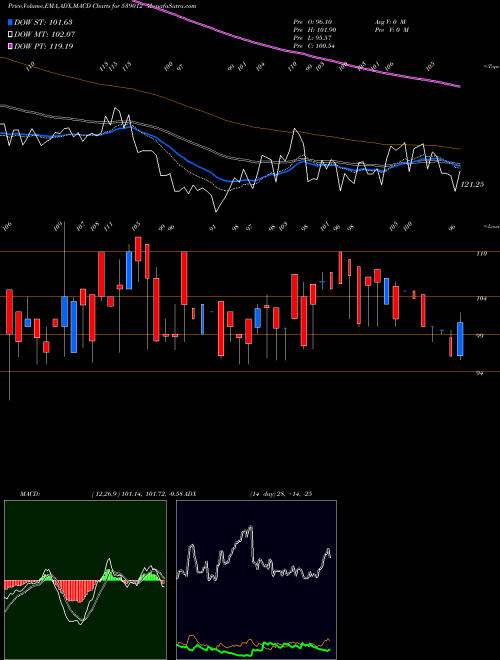
Task: Click the 99 price axis label
Action: pyautogui.click(x=480, y=336)
